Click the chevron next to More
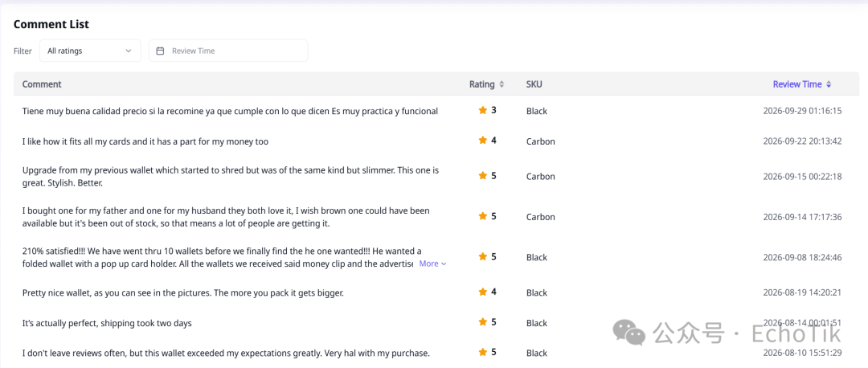Image resolution: width=868 pixels, height=368 pixels. (444, 264)
